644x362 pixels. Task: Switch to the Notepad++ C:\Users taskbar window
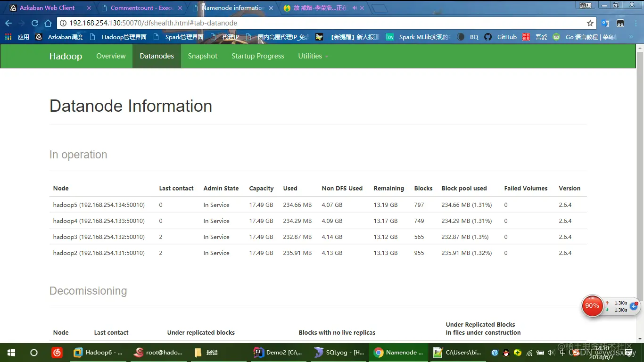point(457,353)
